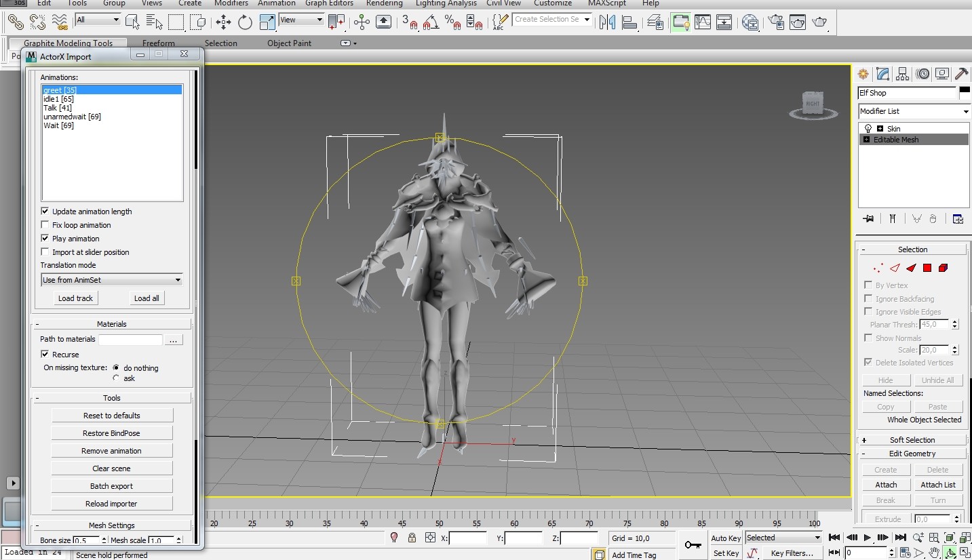Expand the Skin modifier plus icon
The width and height of the screenshot is (972, 560).
point(880,128)
